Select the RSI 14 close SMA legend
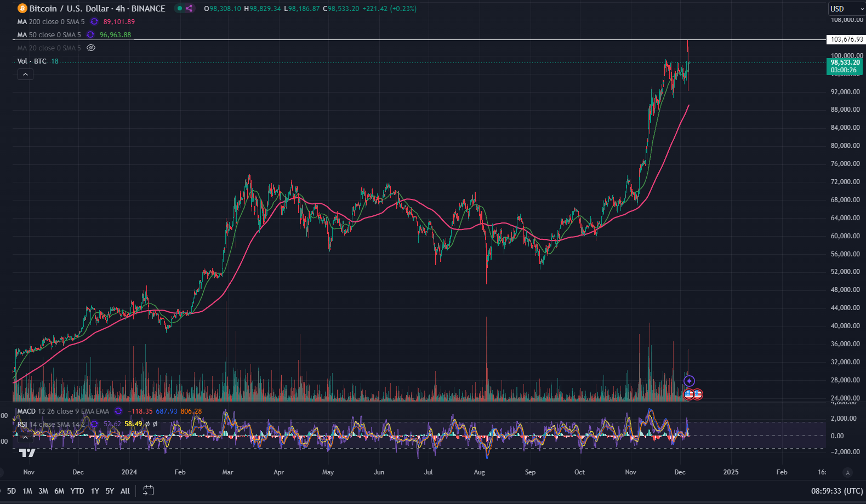This screenshot has width=866, height=504. pyautogui.click(x=51, y=424)
